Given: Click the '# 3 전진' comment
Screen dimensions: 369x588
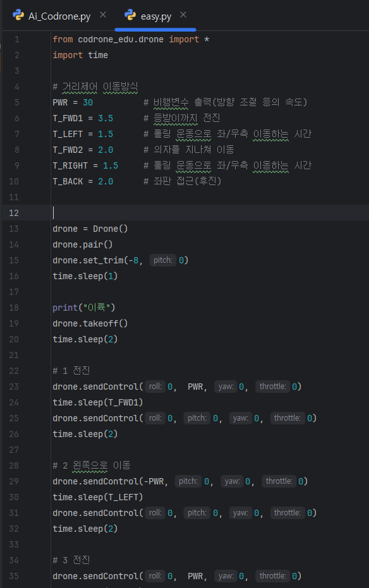Looking at the screenshot, I should 71,560.
